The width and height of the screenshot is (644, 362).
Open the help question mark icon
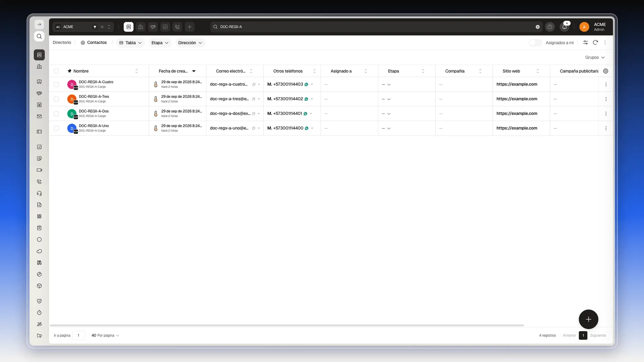click(x=550, y=27)
